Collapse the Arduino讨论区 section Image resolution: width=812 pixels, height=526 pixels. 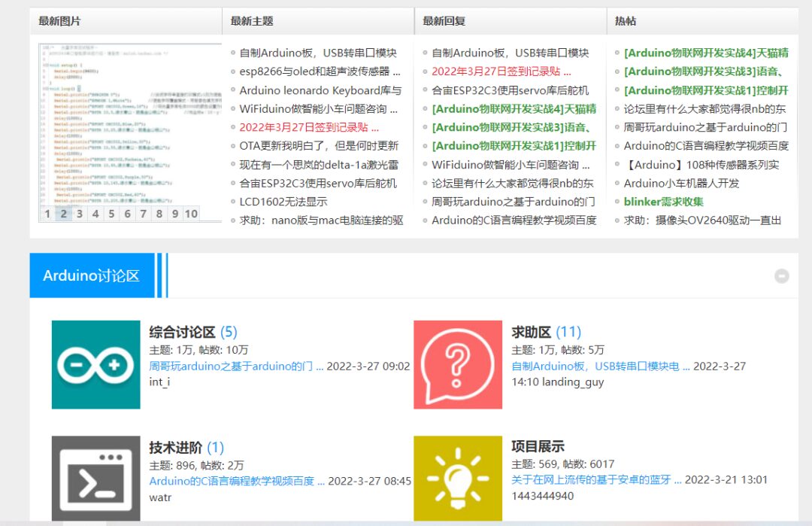(x=781, y=276)
